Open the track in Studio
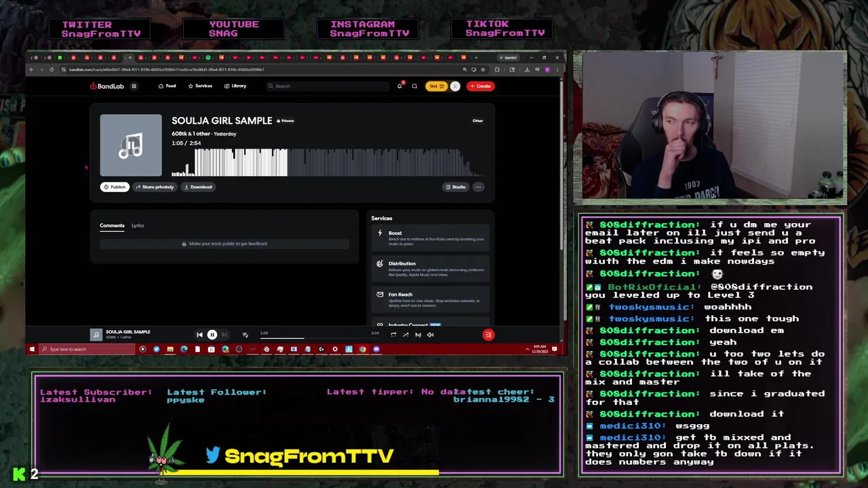This screenshot has width=868, height=488. pyautogui.click(x=456, y=187)
